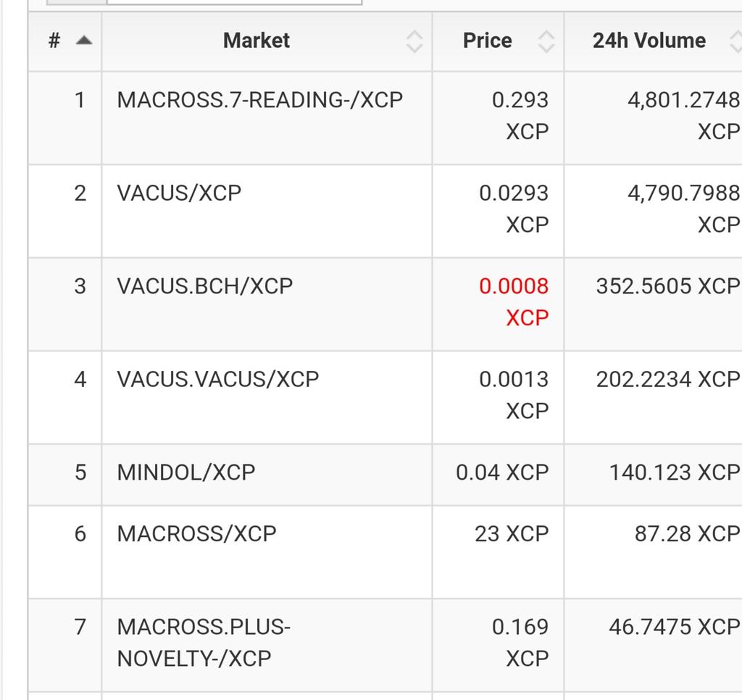Viewport: 742px width, 700px height.
Task: Select volume 87.28 XCP
Action: (x=687, y=534)
